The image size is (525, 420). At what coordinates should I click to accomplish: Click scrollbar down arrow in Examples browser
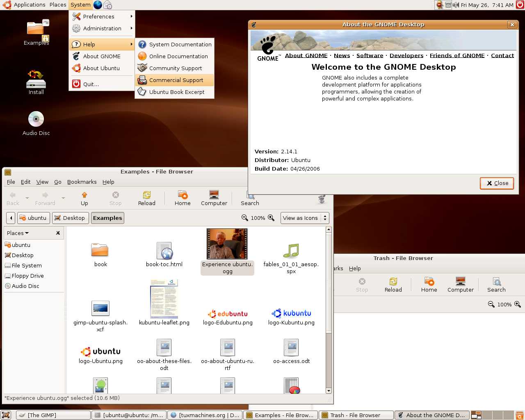click(329, 391)
